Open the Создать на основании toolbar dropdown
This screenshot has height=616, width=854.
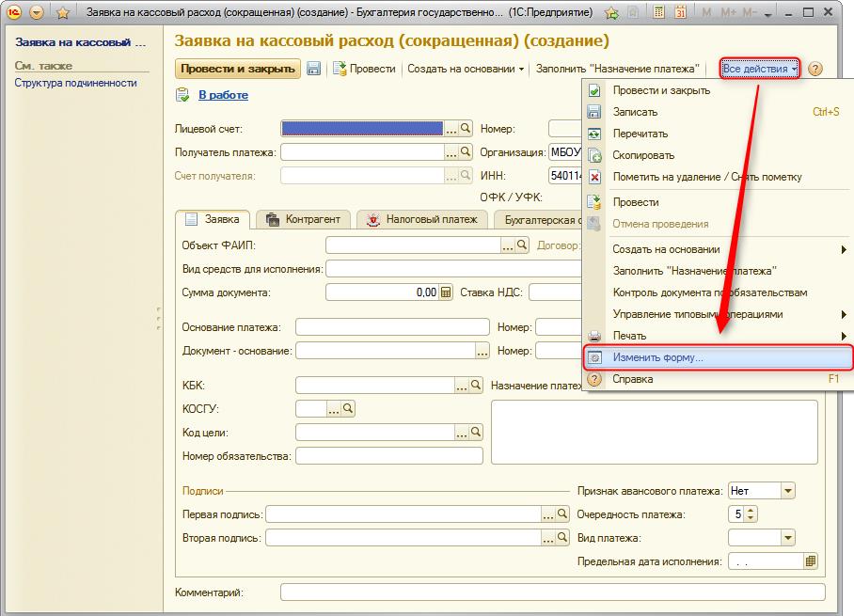click(x=466, y=69)
